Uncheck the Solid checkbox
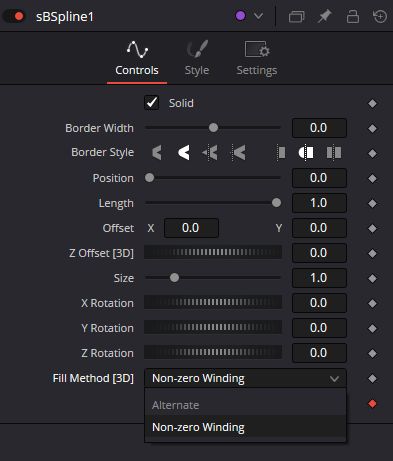The height and width of the screenshot is (461, 393). pos(152,103)
